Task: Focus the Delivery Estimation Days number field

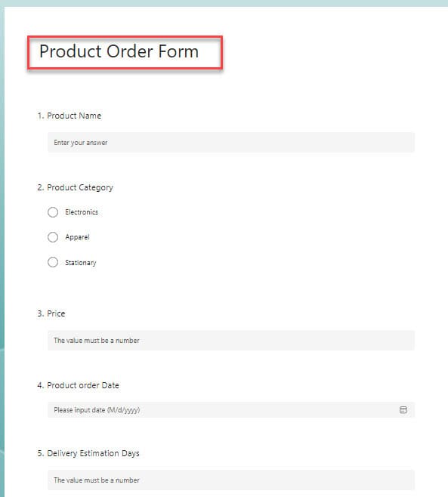Action: [x=231, y=480]
